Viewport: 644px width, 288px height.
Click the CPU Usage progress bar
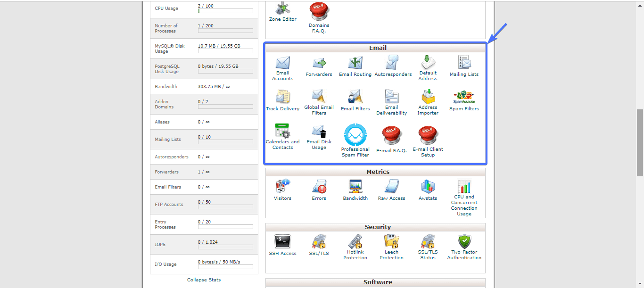[225, 11]
